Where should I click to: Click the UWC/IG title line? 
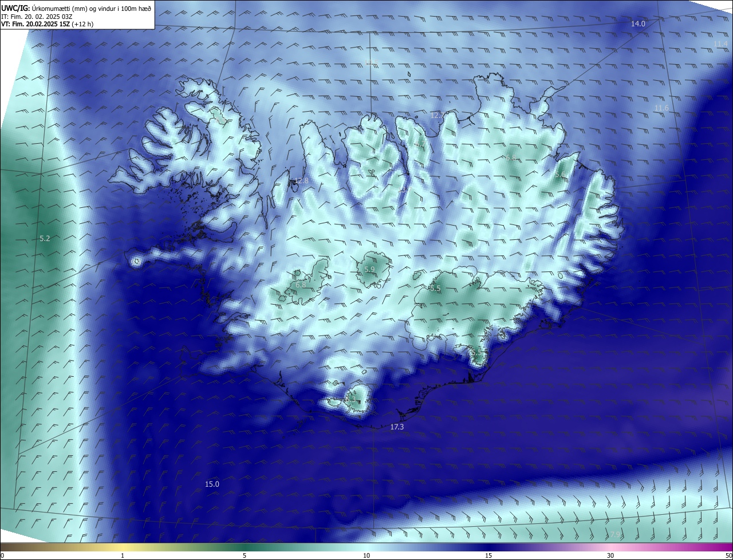(76, 7)
